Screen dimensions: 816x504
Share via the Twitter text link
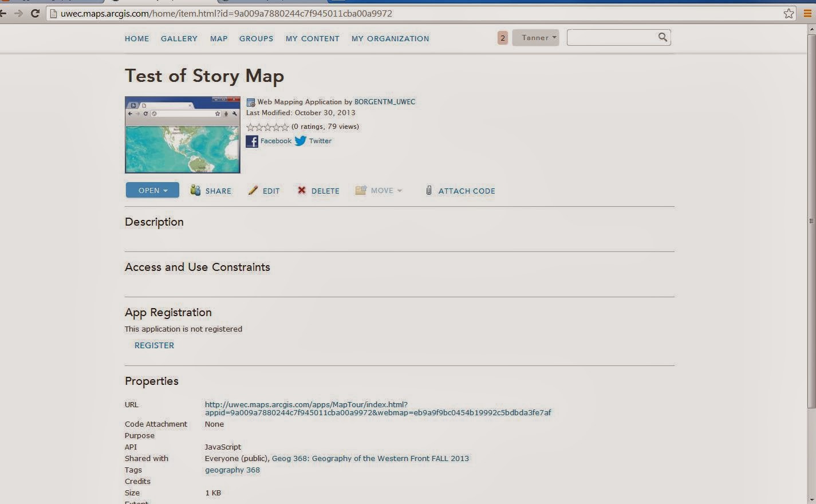pyautogui.click(x=320, y=141)
